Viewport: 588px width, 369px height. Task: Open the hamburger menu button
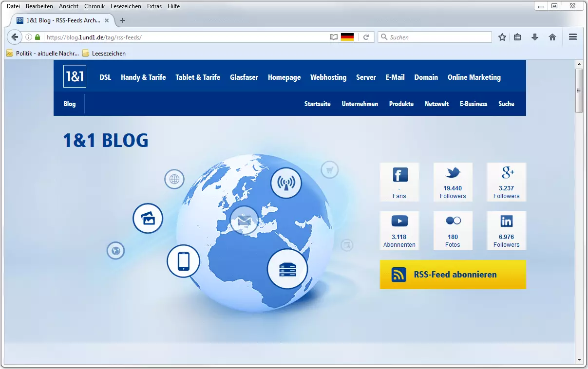(x=573, y=37)
